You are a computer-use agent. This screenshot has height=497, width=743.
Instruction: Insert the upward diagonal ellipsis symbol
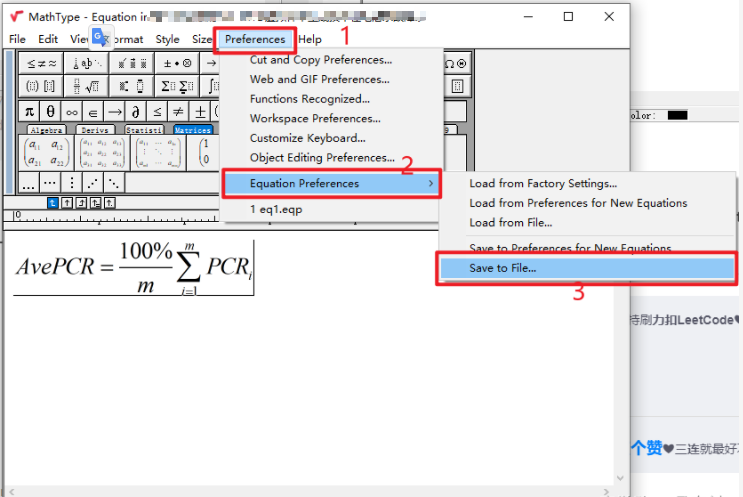pos(92,183)
